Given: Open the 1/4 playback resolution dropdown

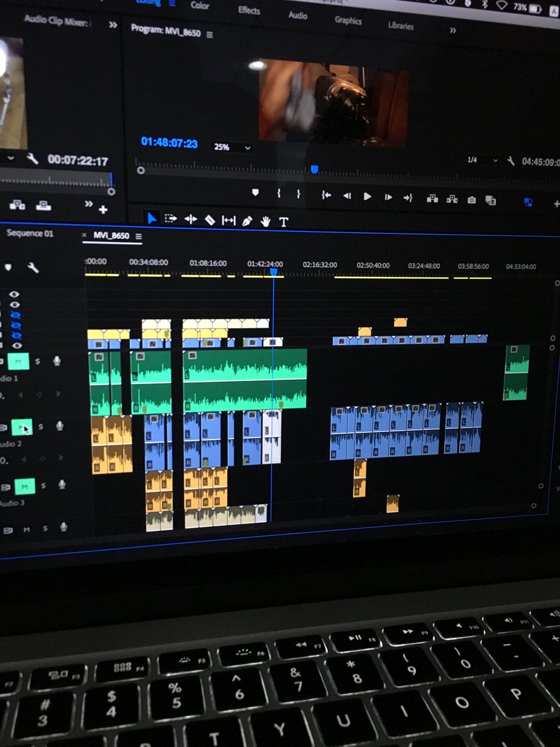Looking at the screenshot, I should 483,160.
